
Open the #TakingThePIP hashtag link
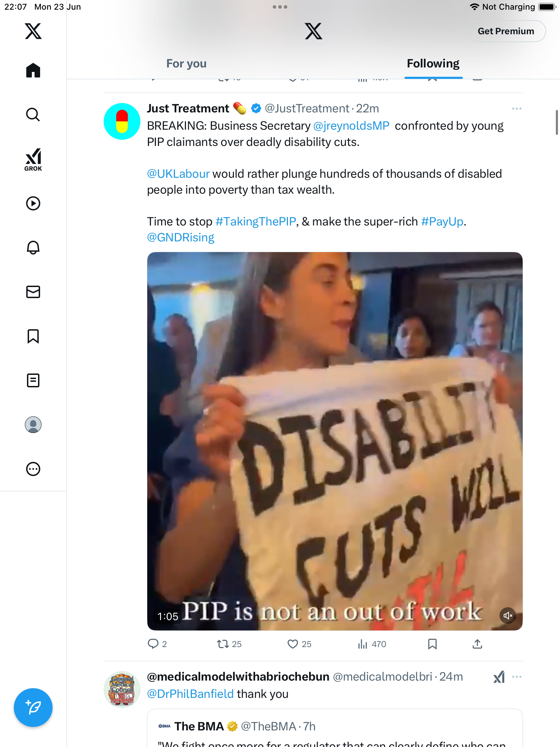pyautogui.click(x=256, y=221)
